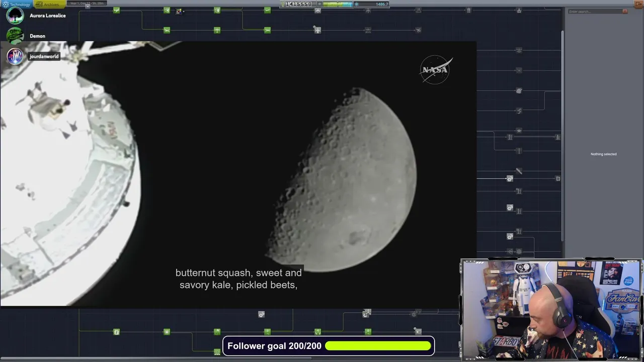This screenshot has height=362, width=644.
Task: Click the Aurora Lorealice name label
Action: 48,16
